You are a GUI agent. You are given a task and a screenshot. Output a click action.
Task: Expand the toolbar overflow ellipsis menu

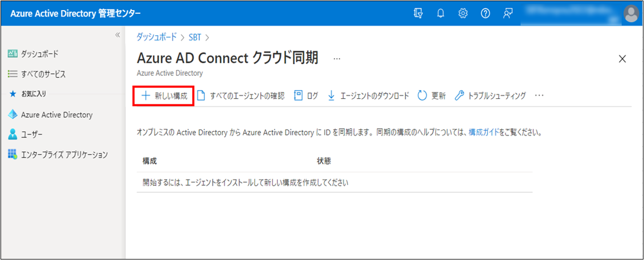(x=539, y=95)
